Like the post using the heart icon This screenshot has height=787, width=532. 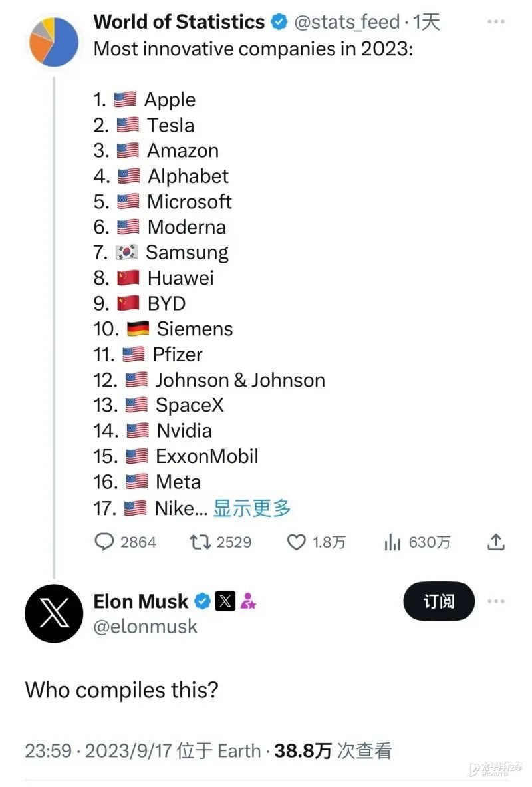point(296,542)
